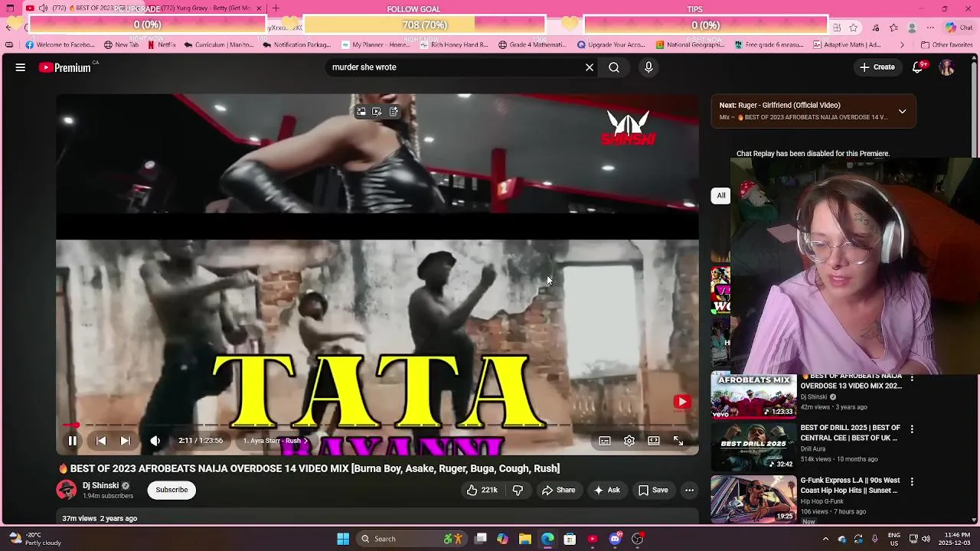
Task: Open Discord from taskbar
Action: [x=615, y=539]
